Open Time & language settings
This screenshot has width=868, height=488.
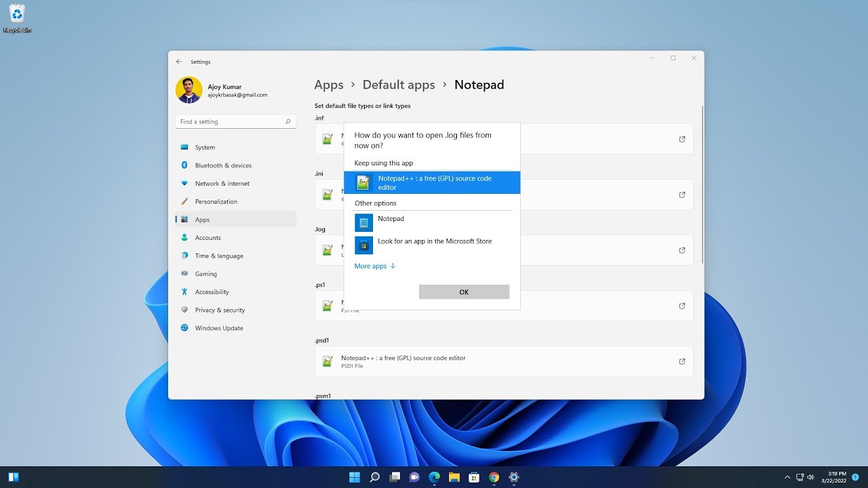235,256
